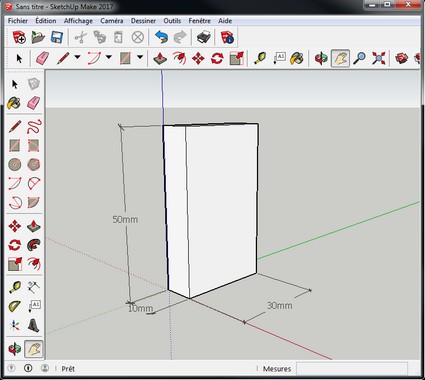Click the Redo arrow icon
The width and height of the screenshot is (425, 380).
[180, 37]
